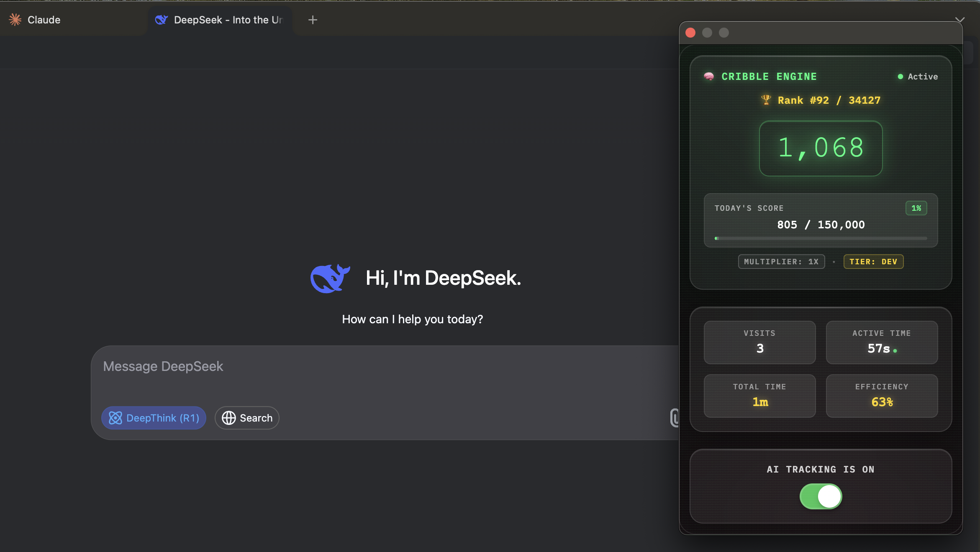Viewport: 980px width, 552px height.
Task: Click the 1,068 score display
Action: [821, 148]
